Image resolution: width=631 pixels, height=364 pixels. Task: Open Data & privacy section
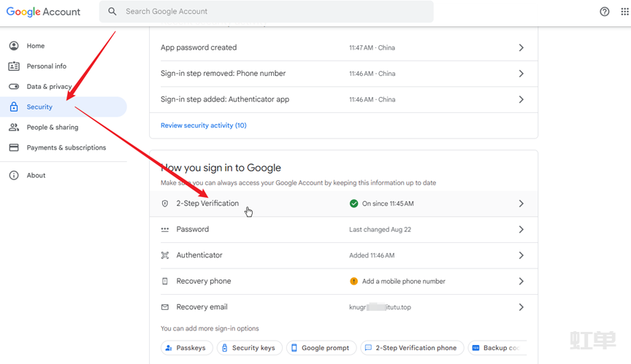64,86
